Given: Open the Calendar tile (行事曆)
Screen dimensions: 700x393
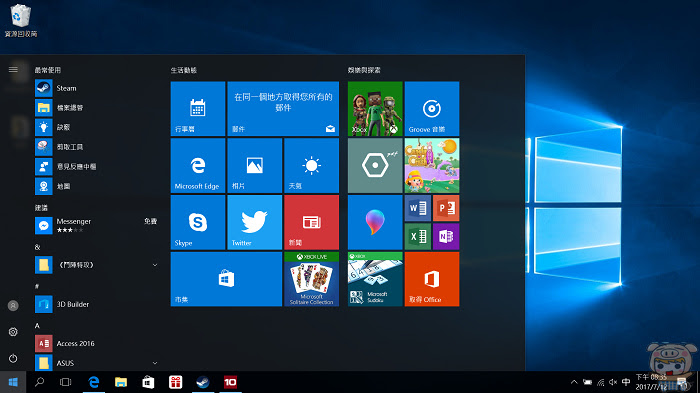Looking at the screenshot, I should [198, 109].
